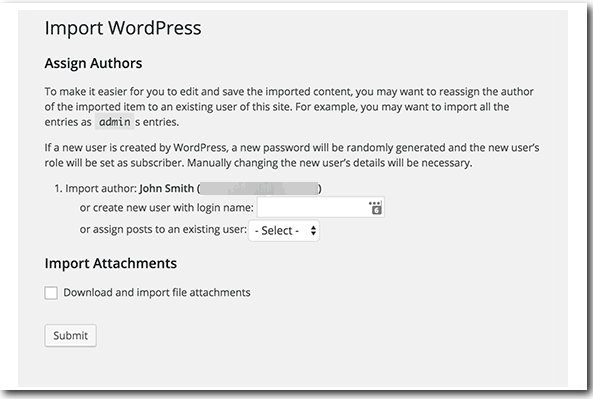Click the John Smith author name
Screen dimensions: 593x399
(166, 188)
